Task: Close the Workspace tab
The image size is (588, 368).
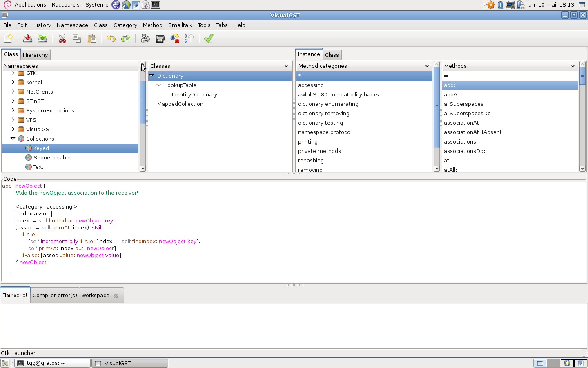Action: tap(116, 296)
